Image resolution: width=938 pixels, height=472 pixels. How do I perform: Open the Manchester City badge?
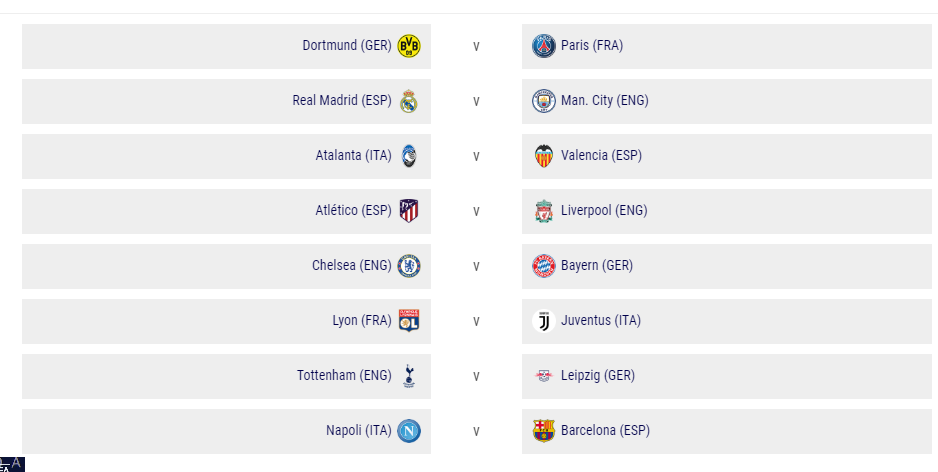[x=544, y=101]
